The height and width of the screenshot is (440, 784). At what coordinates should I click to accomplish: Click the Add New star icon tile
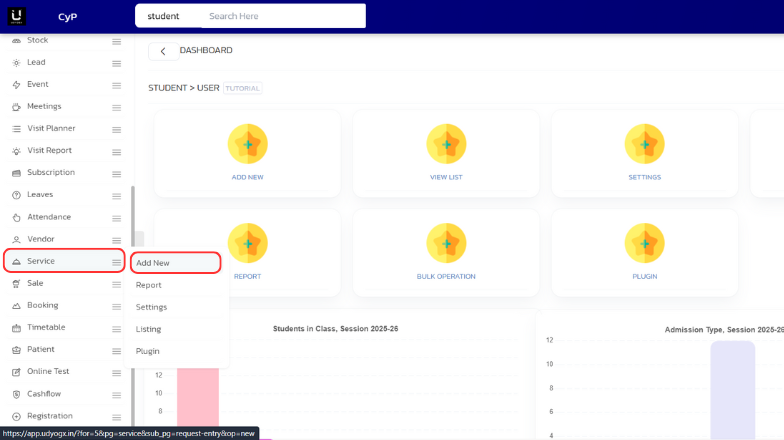coord(247,145)
